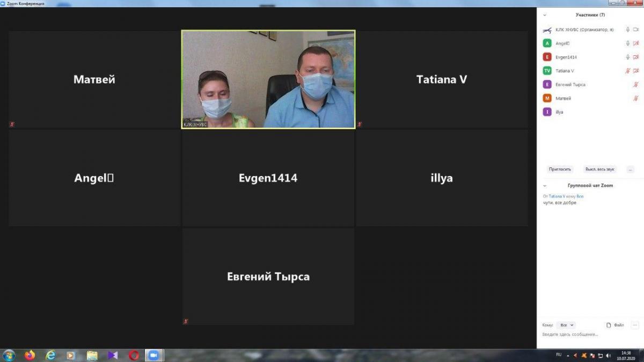The image size is (644, 362).
Task: Toggle the organizer КЛК ХНУВС microphone icon
Action: (627, 29)
